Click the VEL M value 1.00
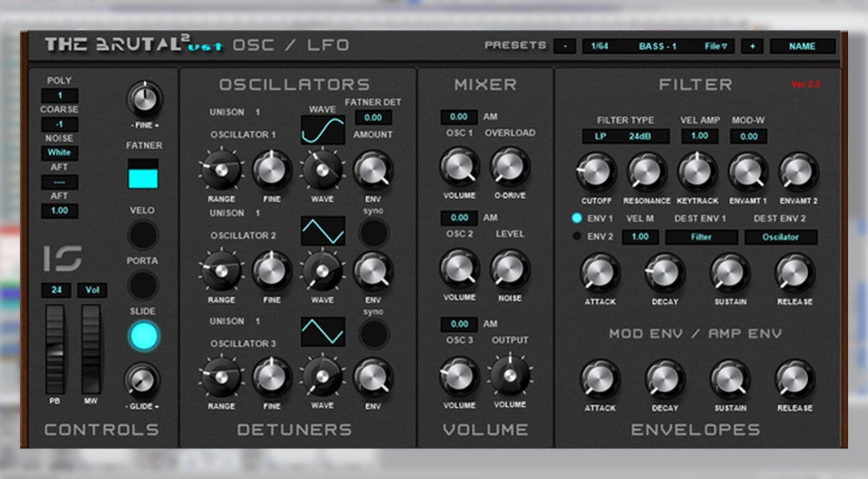The image size is (868, 479). [640, 237]
